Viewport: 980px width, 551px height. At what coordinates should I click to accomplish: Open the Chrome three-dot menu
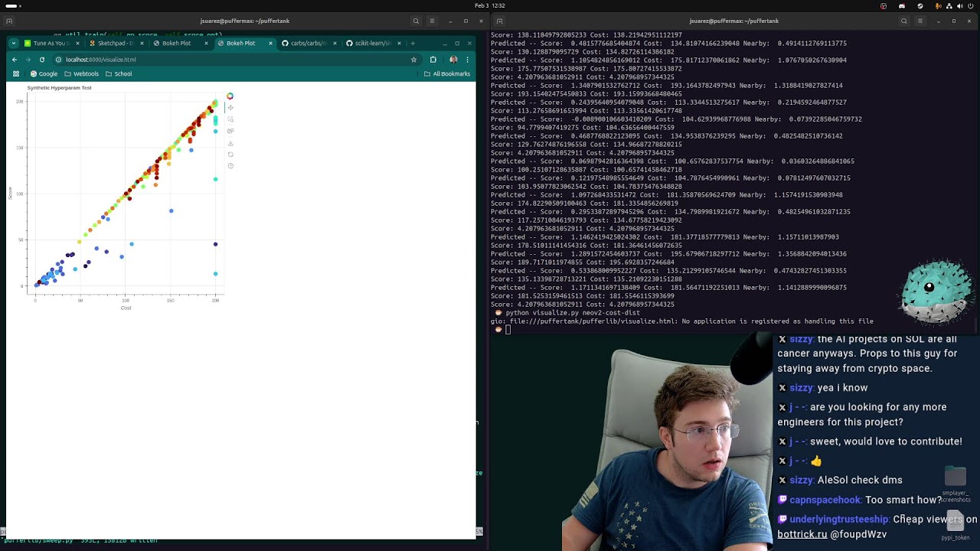[x=467, y=60]
